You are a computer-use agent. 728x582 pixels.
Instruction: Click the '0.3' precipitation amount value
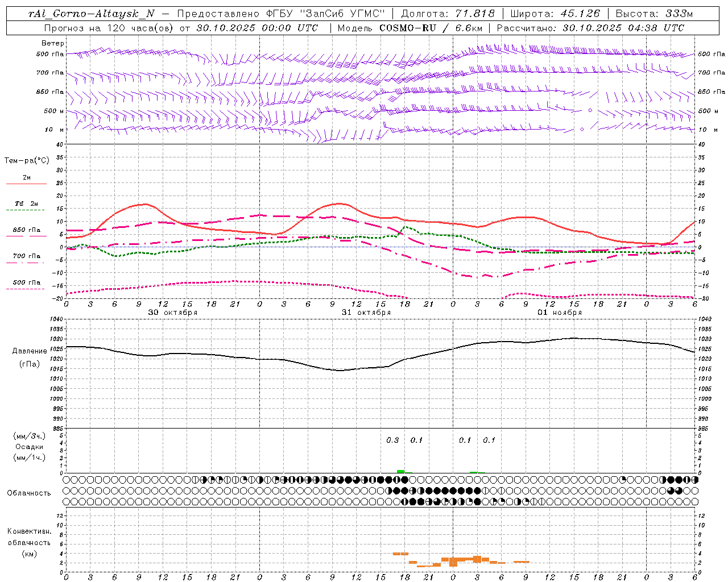[392, 440]
